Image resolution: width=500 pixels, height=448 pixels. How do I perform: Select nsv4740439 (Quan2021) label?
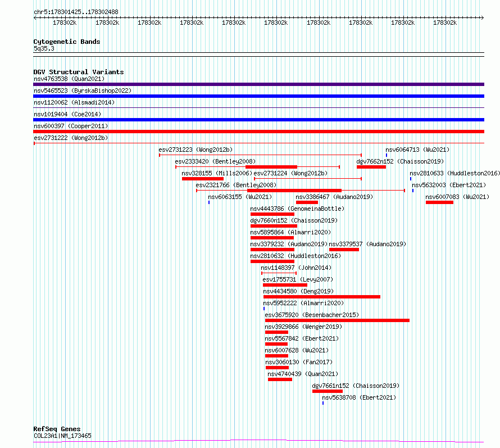point(303,374)
